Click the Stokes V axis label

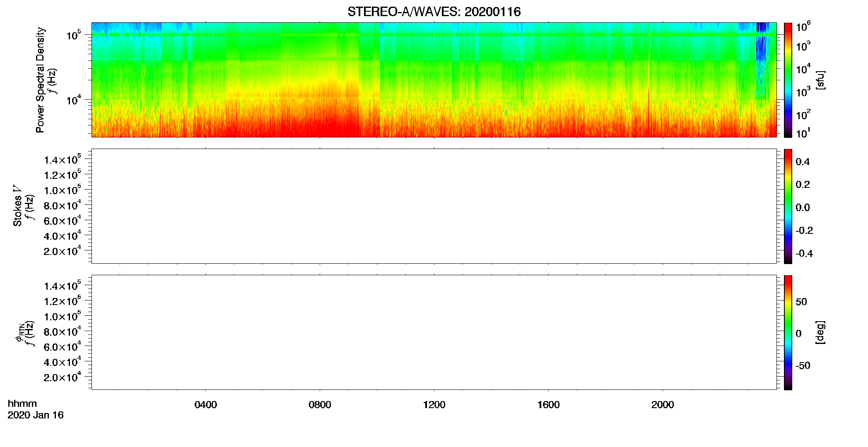tap(17, 206)
